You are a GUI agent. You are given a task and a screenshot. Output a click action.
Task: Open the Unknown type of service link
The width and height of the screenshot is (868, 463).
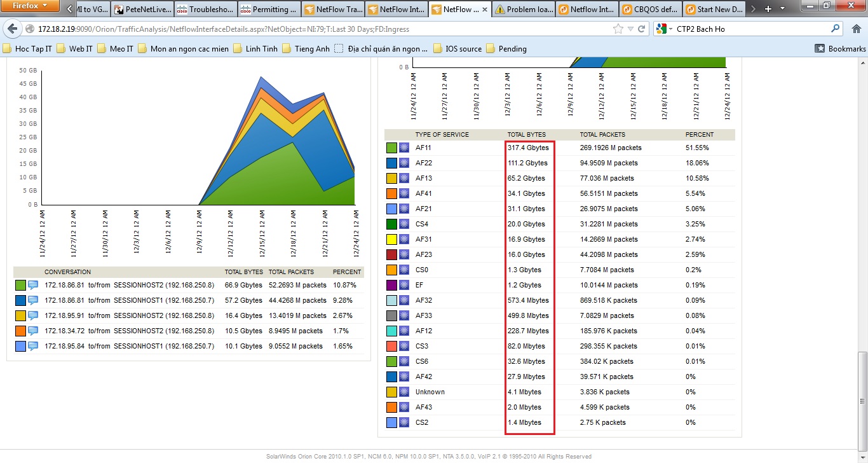click(x=430, y=392)
